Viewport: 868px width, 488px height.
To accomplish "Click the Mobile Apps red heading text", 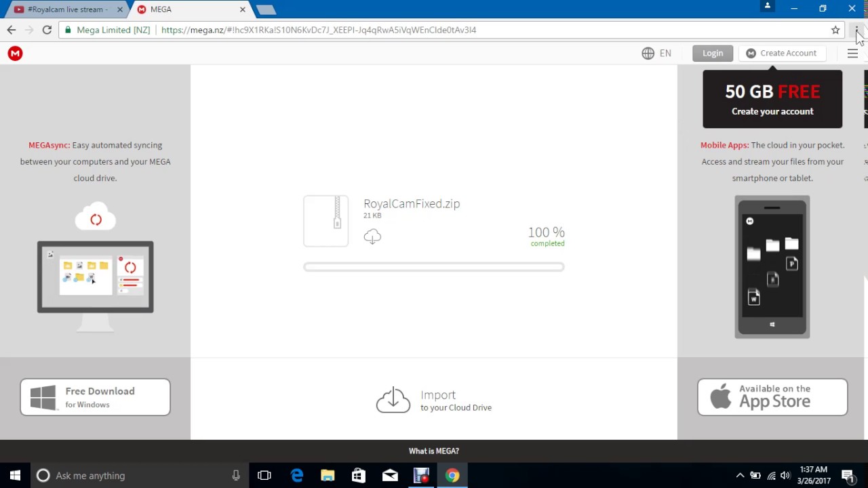I will click(x=724, y=145).
